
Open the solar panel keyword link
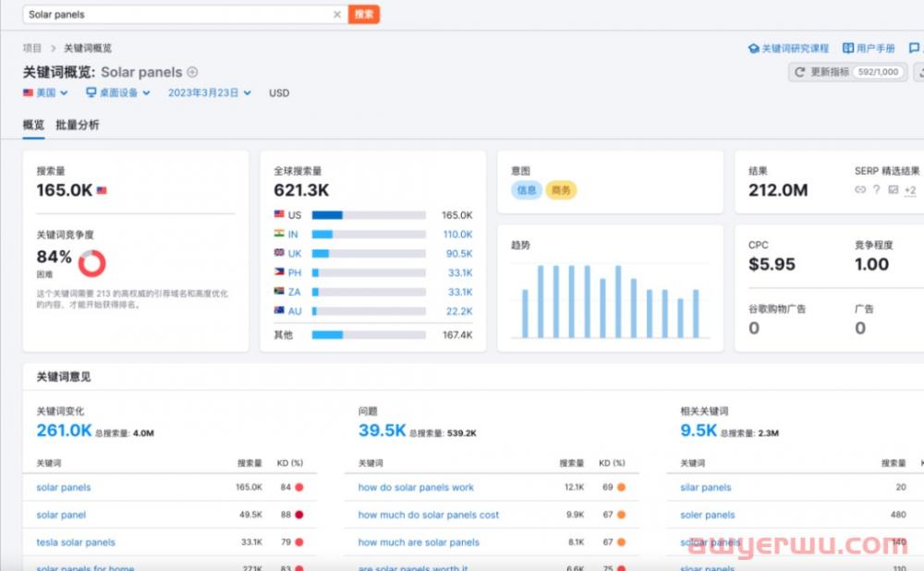coord(61,515)
